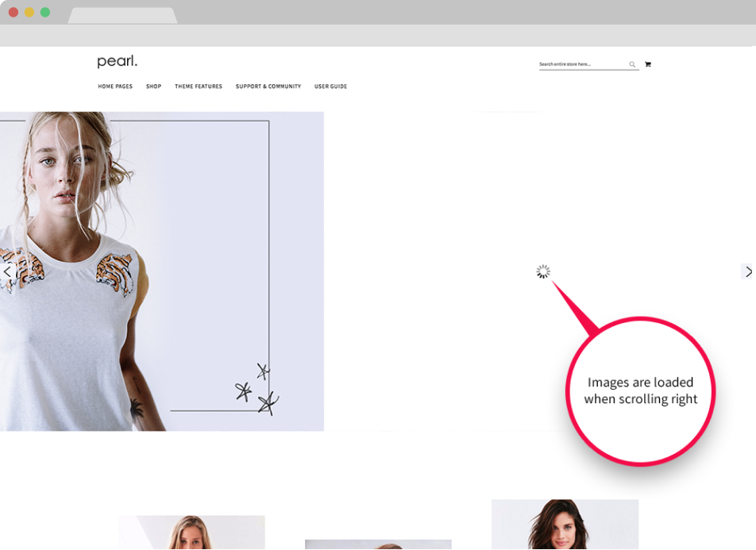Open the bottom left product thumbnail
The width and height of the screenshot is (756, 550).
click(x=191, y=532)
